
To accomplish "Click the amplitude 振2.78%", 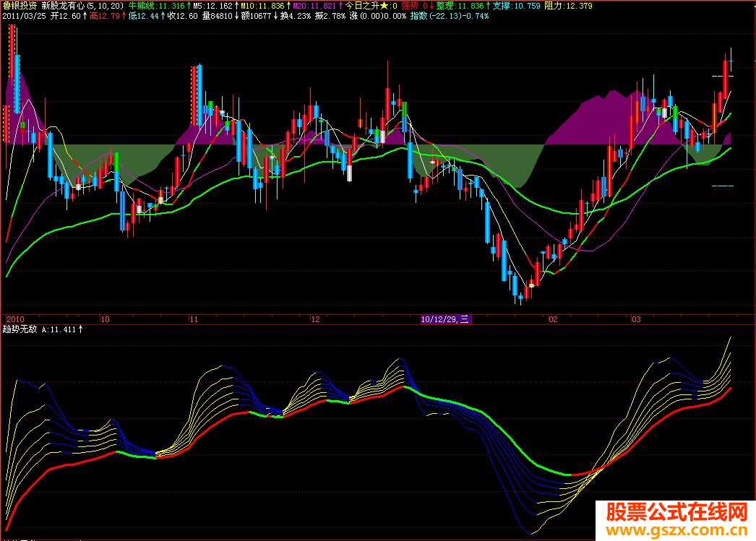I will click(330, 16).
